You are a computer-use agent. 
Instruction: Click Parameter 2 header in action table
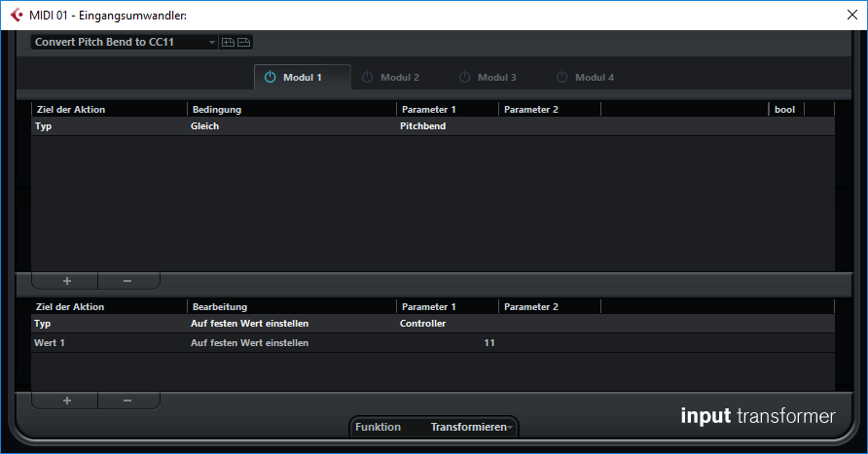pos(531,307)
